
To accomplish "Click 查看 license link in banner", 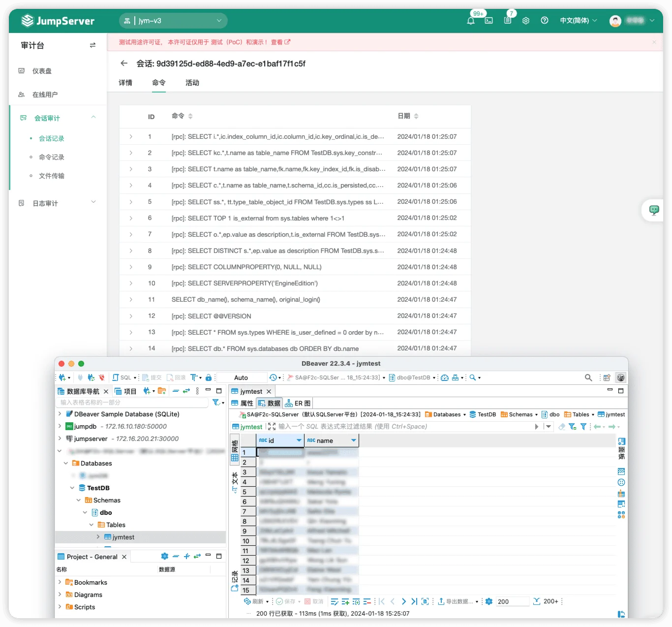I will pyautogui.click(x=280, y=42).
